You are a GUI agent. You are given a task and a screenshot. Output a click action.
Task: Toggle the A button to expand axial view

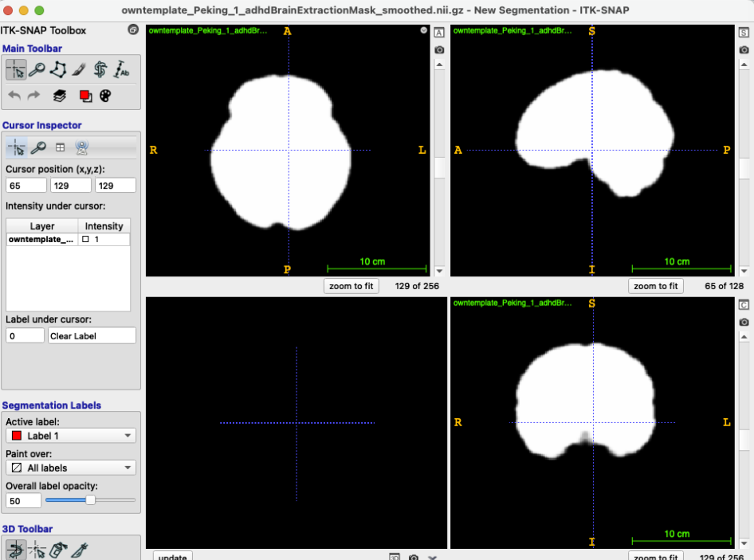(439, 33)
